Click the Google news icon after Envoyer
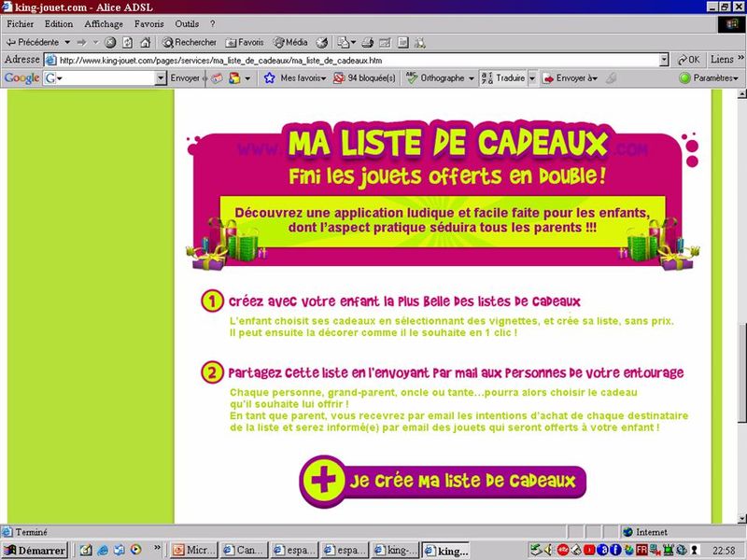The image size is (747, 560). coord(218,78)
